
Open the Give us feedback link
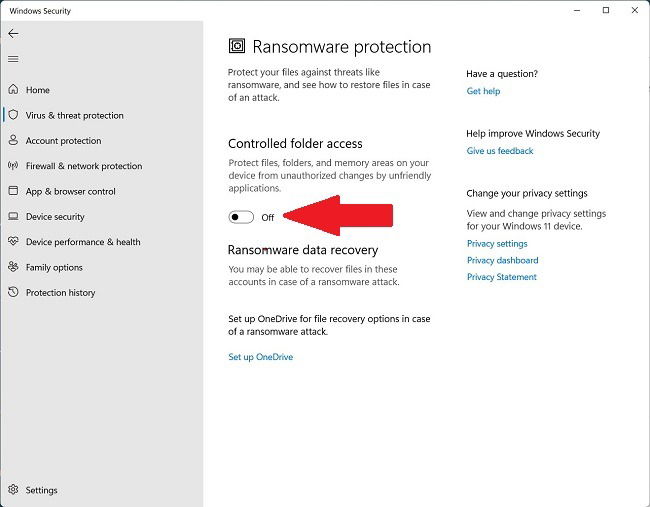point(500,151)
